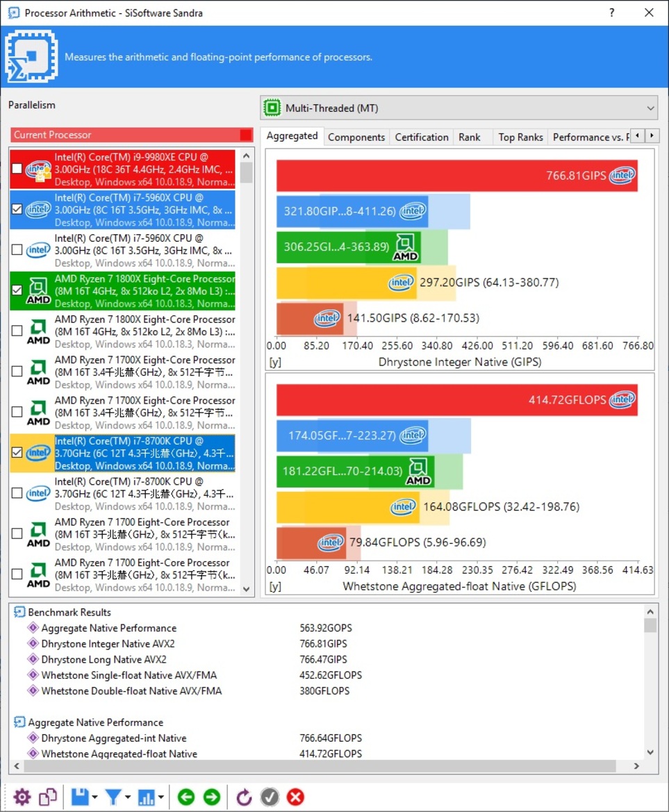Click the grey check mark OK icon
This screenshot has height=812, width=669.
click(270, 797)
